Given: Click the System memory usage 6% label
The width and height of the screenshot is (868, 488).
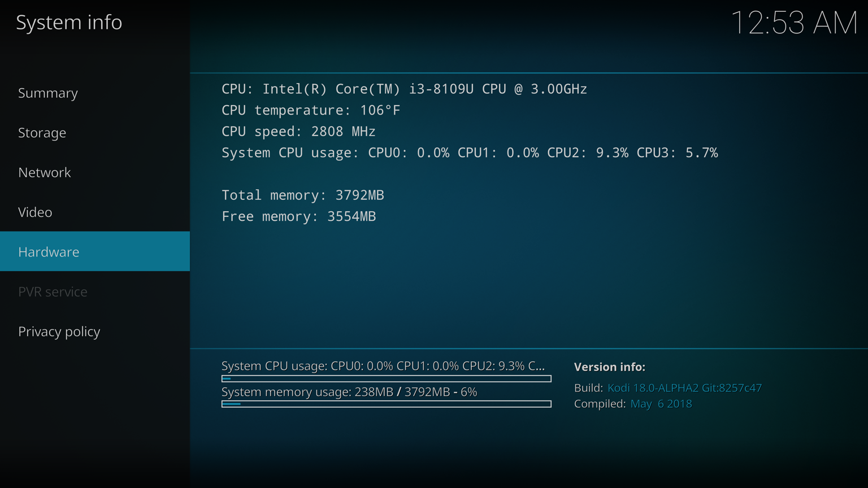Looking at the screenshot, I should [349, 392].
